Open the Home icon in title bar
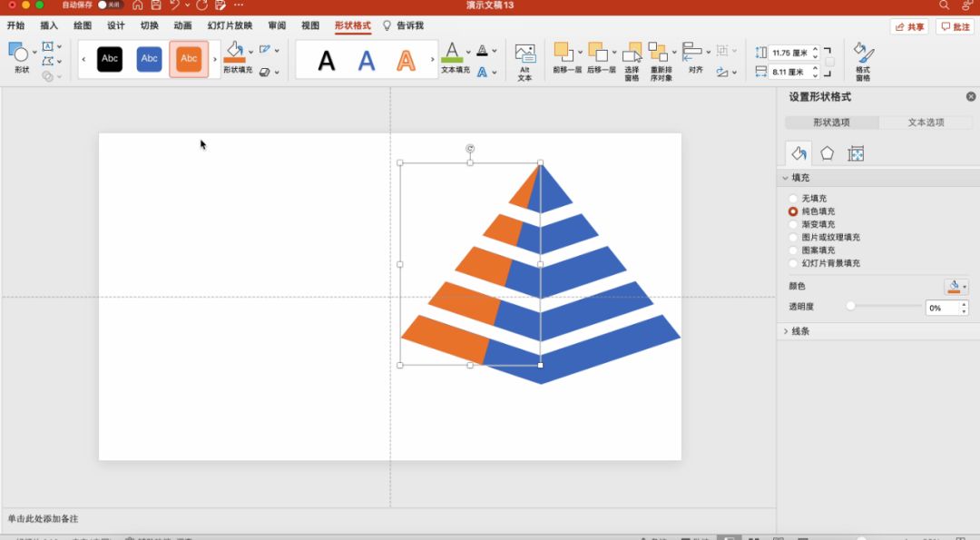The height and width of the screenshot is (540, 980). 138,5
